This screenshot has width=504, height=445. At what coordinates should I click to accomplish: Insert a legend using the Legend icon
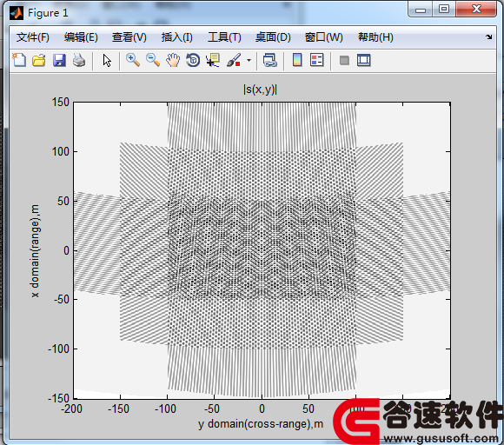[317, 60]
